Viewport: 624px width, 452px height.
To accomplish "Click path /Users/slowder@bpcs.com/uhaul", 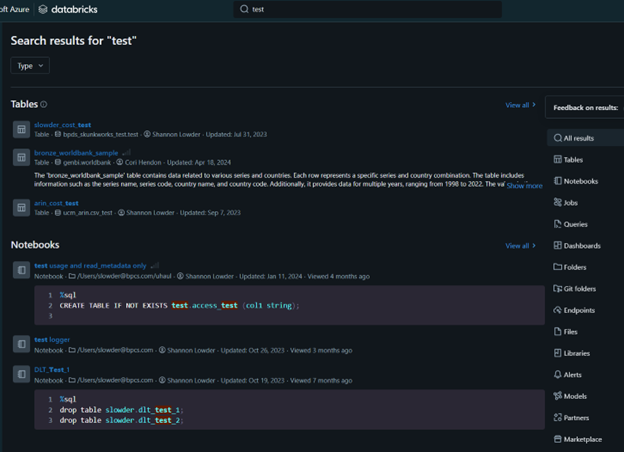I will pyautogui.click(x=124, y=276).
